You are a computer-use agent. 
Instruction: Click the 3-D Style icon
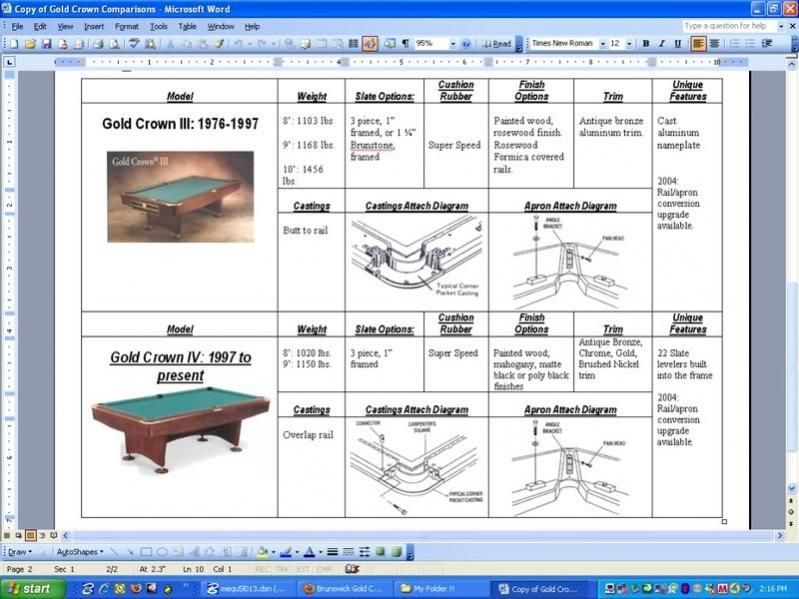(x=396, y=552)
